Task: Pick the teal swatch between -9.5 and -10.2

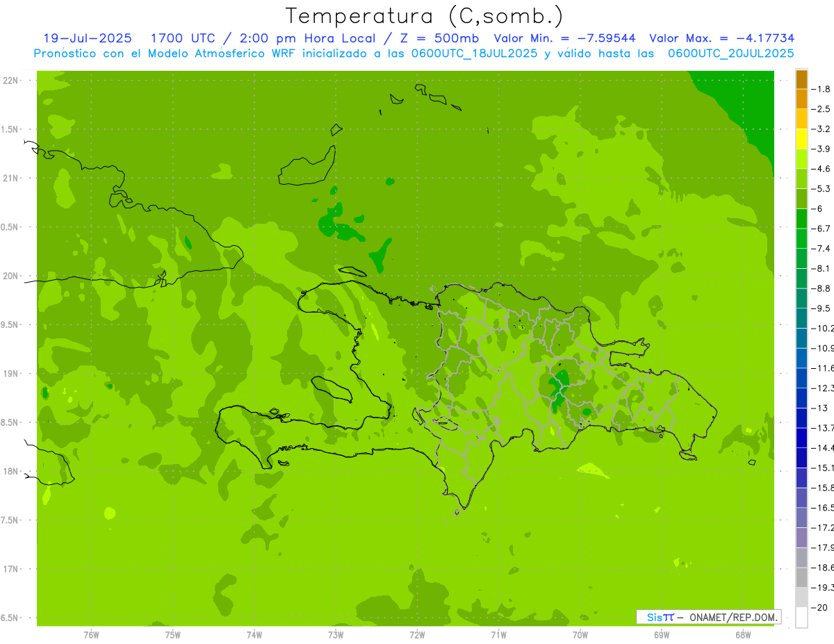Action: tap(802, 318)
